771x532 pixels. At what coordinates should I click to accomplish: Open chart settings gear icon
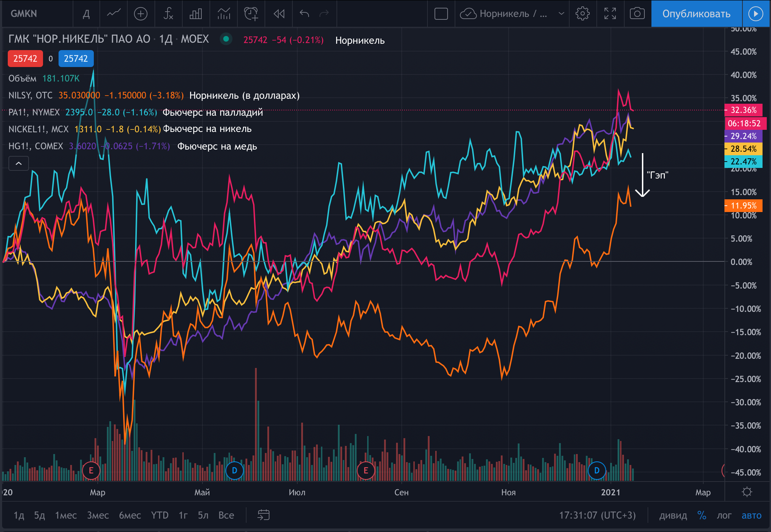(x=582, y=14)
